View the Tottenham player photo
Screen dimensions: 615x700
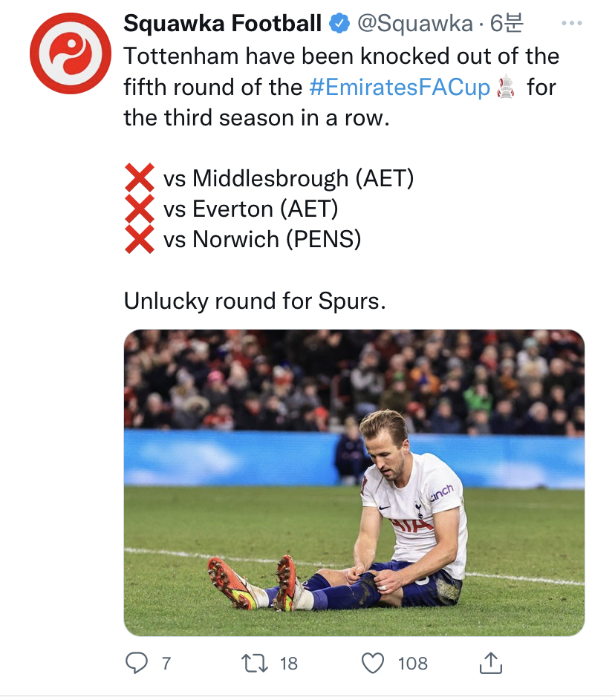[354, 483]
